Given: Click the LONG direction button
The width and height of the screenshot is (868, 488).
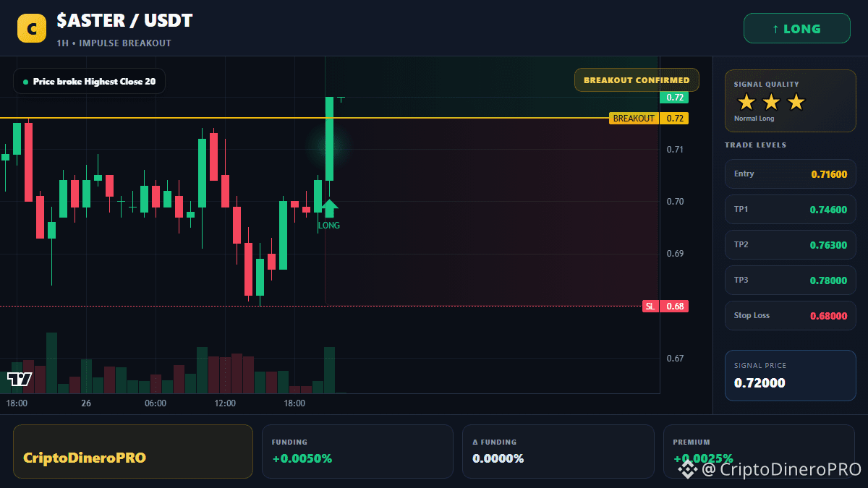Looking at the screenshot, I should click(x=796, y=29).
